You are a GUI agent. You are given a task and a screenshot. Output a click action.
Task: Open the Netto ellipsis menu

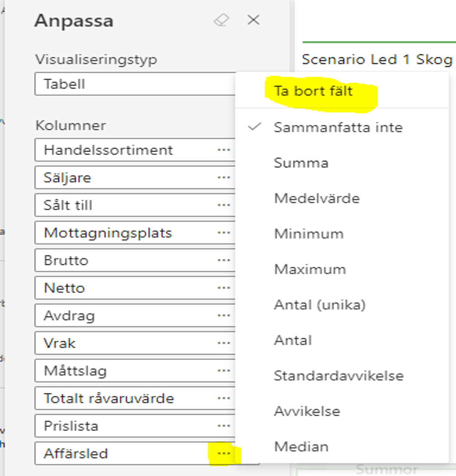click(x=224, y=288)
